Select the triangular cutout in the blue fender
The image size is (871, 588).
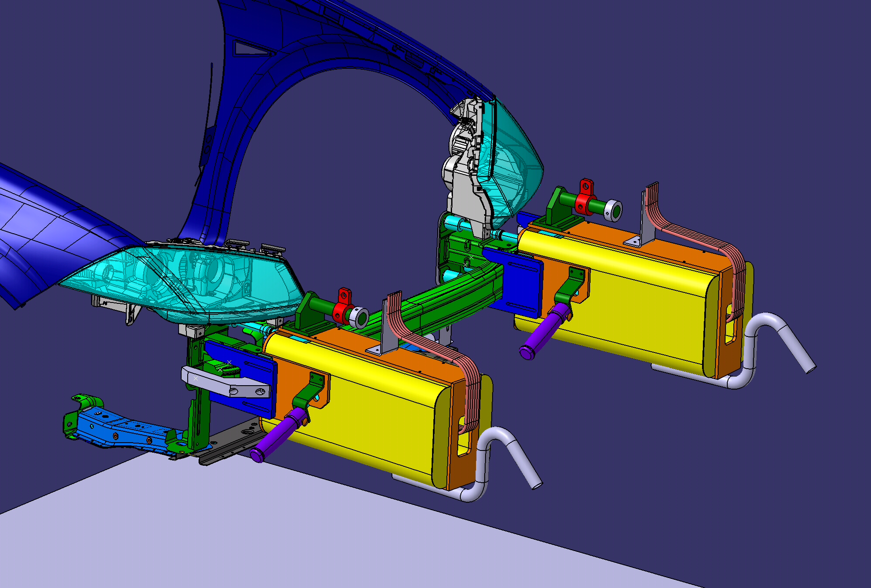pyautogui.click(x=252, y=48)
